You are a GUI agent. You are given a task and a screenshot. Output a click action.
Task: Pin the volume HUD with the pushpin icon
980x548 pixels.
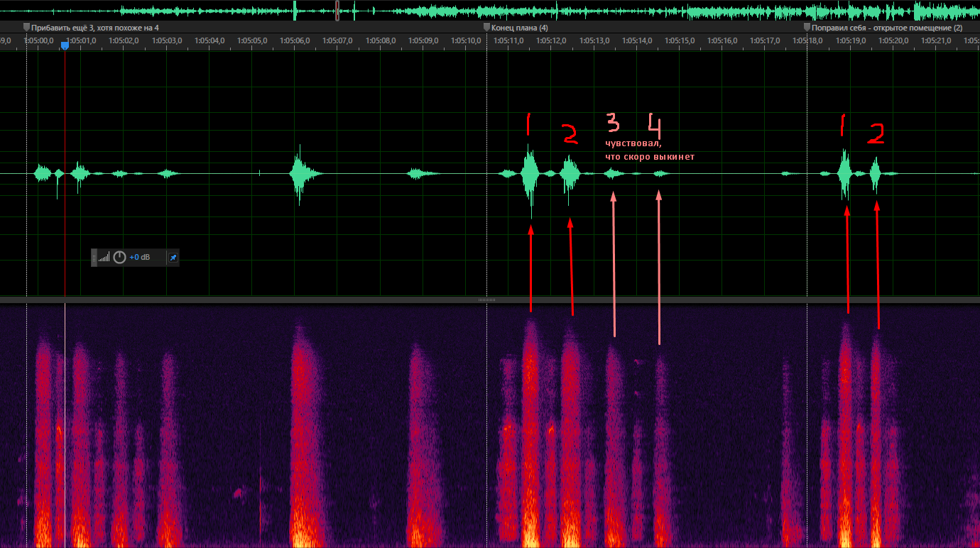173,258
